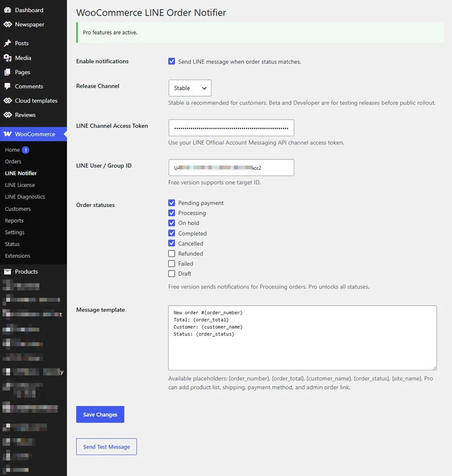Image resolution: width=452 pixels, height=476 pixels.
Task: Open WooCommerce Status submenu
Action: point(12,244)
